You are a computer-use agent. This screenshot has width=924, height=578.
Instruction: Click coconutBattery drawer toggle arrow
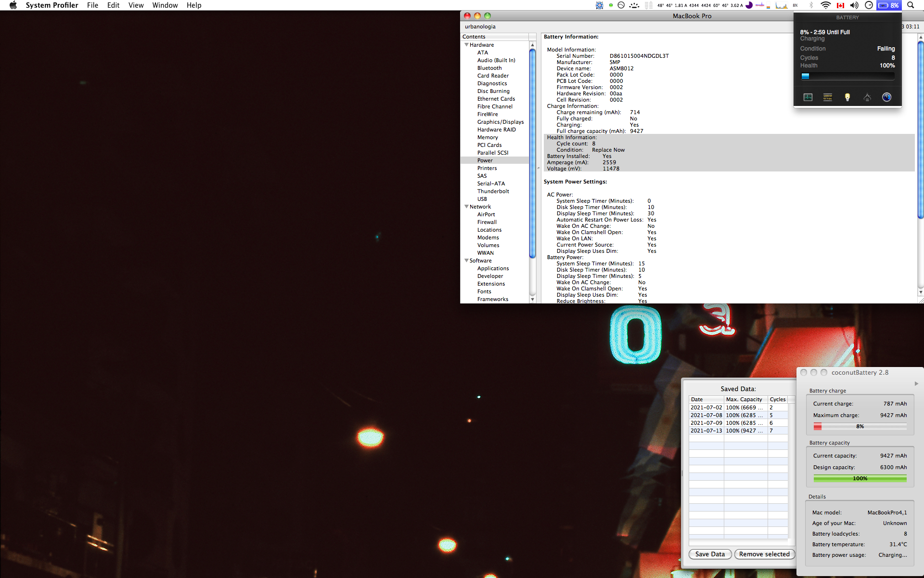(916, 383)
